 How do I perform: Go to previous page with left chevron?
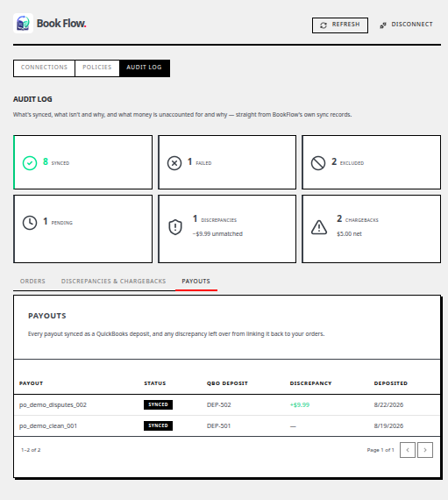(x=408, y=450)
